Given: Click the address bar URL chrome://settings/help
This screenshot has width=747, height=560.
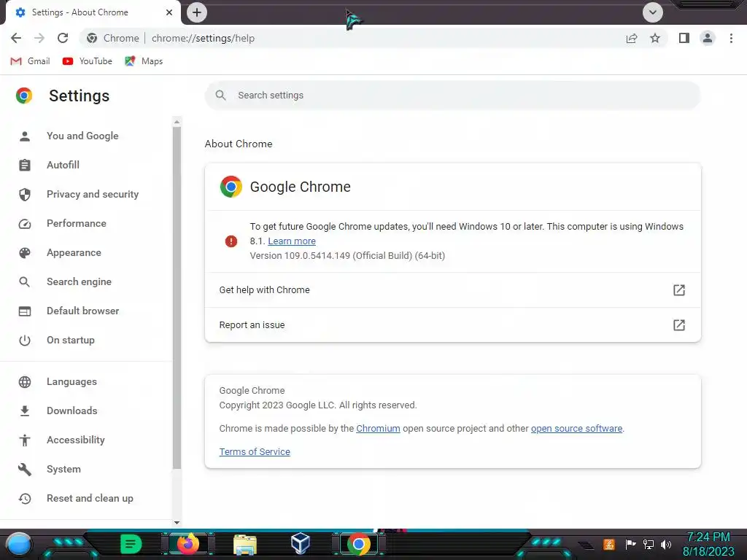Looking at the screenshot, I should (x=203, y=38).
